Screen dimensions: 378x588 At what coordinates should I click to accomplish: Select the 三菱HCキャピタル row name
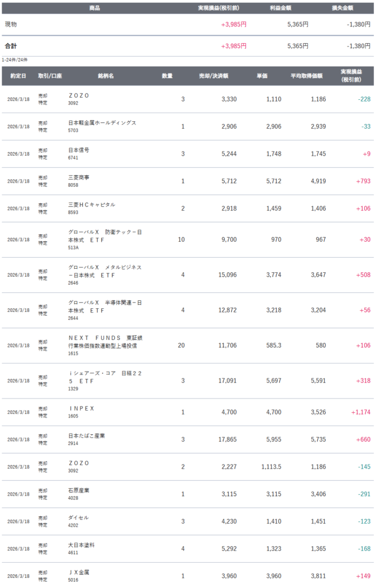pos(91,205)
